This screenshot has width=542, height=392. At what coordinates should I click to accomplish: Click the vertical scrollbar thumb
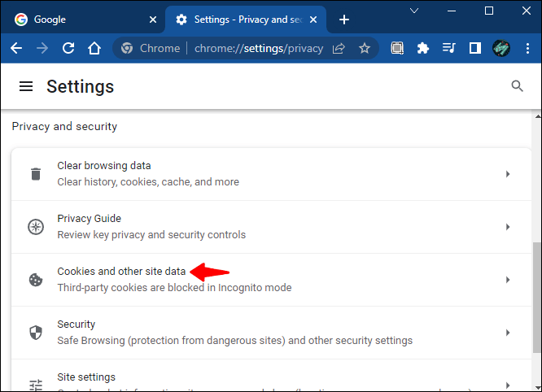537,298
